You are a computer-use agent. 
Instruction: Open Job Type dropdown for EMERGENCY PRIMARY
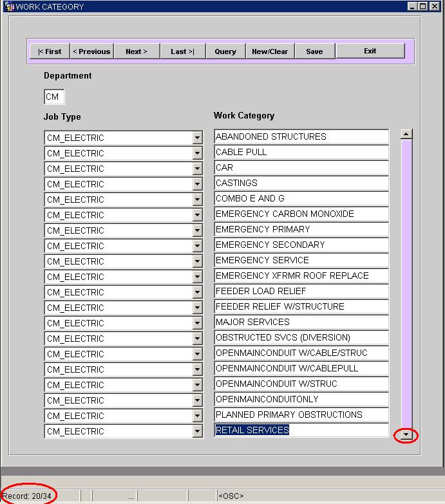coord(198,230)
